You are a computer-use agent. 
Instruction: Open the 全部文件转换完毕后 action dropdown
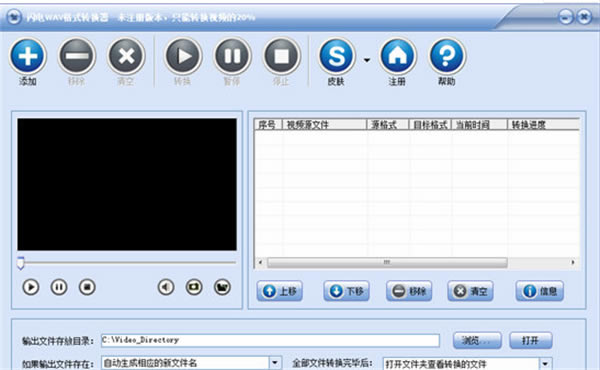[546, 363]
